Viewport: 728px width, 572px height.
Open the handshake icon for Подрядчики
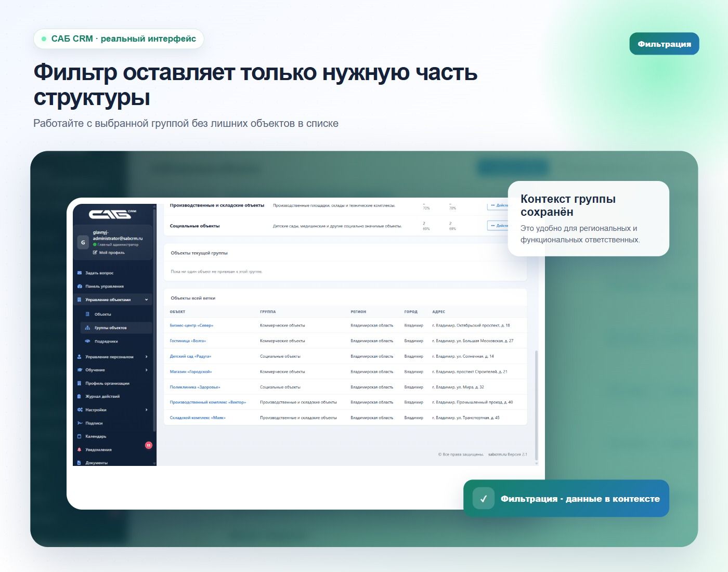click(87, 341)
